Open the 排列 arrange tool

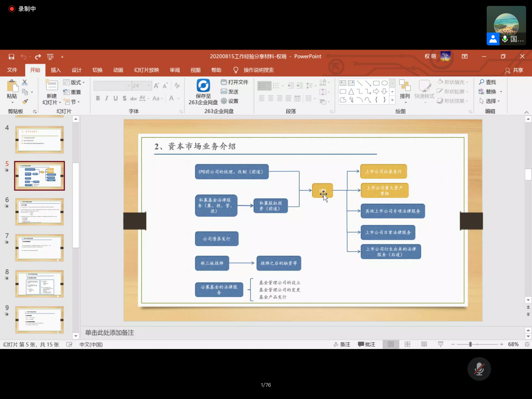(x=405, y=89)
